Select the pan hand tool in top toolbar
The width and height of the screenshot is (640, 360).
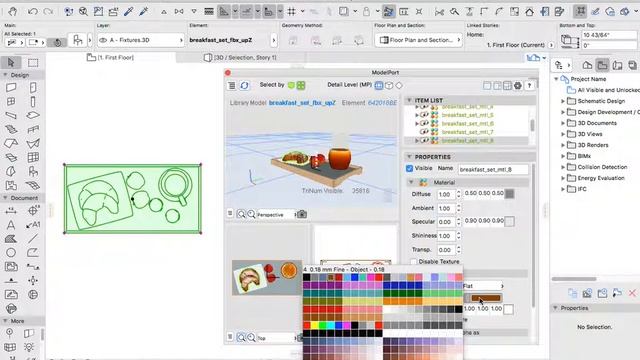13,11
